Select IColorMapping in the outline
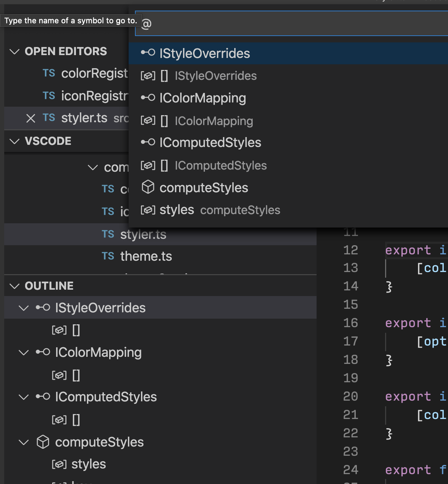 click(160, 352)
